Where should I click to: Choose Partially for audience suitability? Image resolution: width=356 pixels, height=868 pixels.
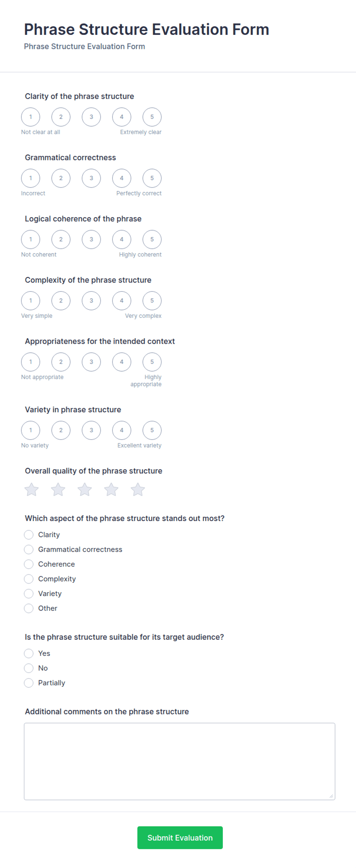[x=29, y=683]
